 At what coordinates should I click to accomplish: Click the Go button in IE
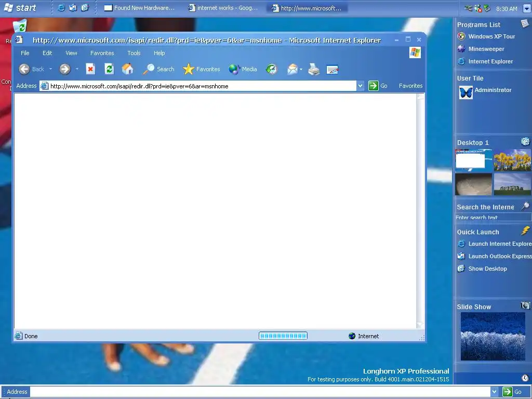(378, 86)
